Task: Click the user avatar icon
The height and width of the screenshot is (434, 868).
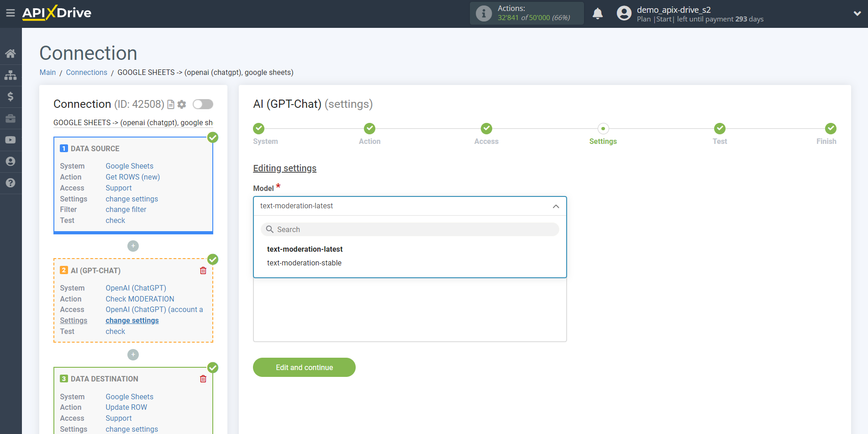Action: 624,13
